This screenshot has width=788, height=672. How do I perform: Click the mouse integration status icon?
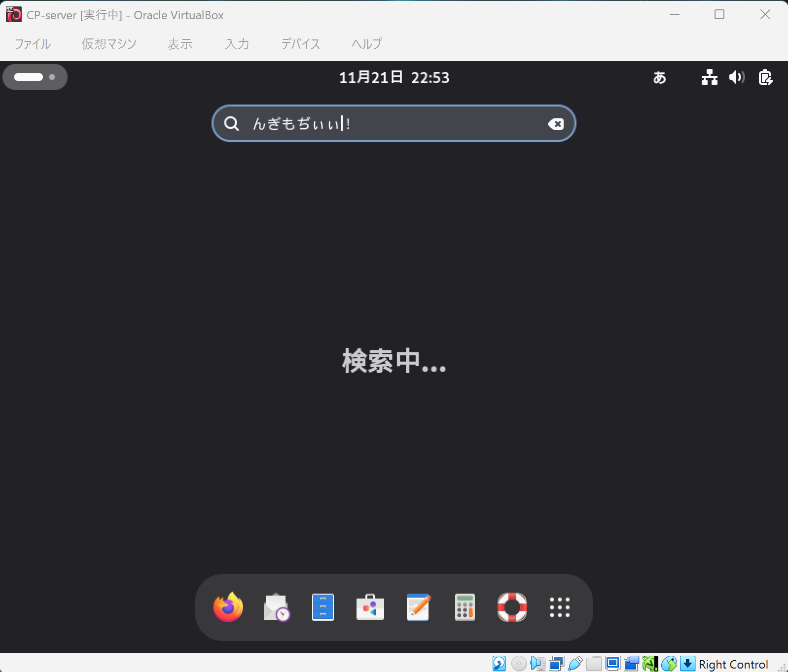point(669,664)
